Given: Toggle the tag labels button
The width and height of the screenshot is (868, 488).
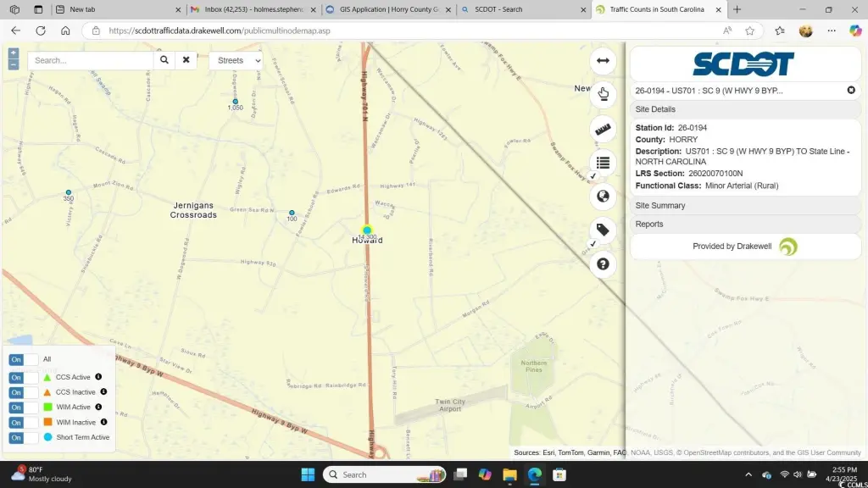Looking at the screenshot, I should pyautogui.click(x=603, y=230).
